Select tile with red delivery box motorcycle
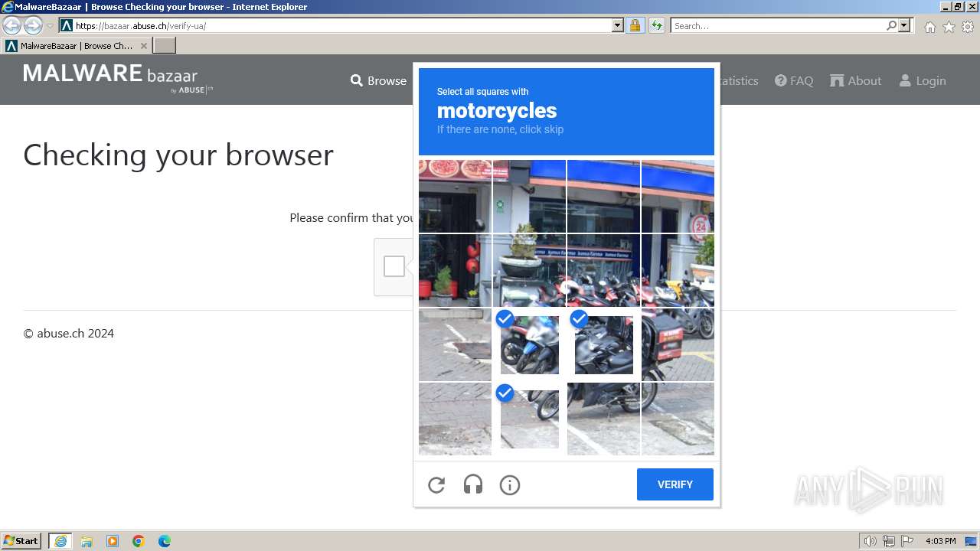 678,344
